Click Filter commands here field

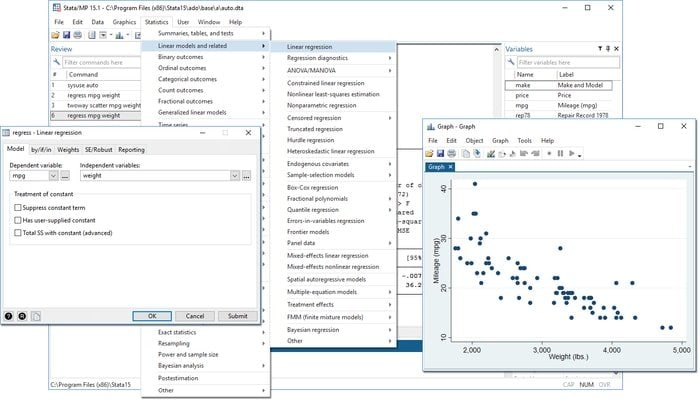[101, 62]
